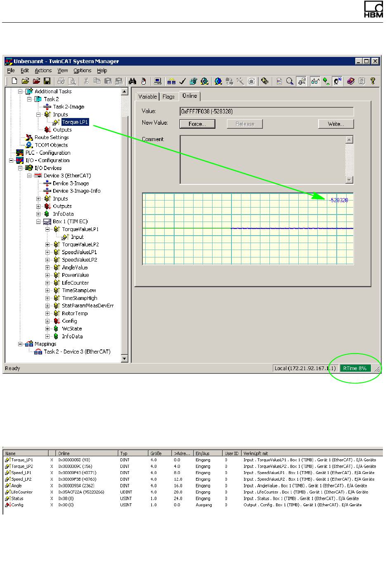The width and height of the screenshot is (392, 583).
Task: Open the Options menu
Action: (83, 71)
